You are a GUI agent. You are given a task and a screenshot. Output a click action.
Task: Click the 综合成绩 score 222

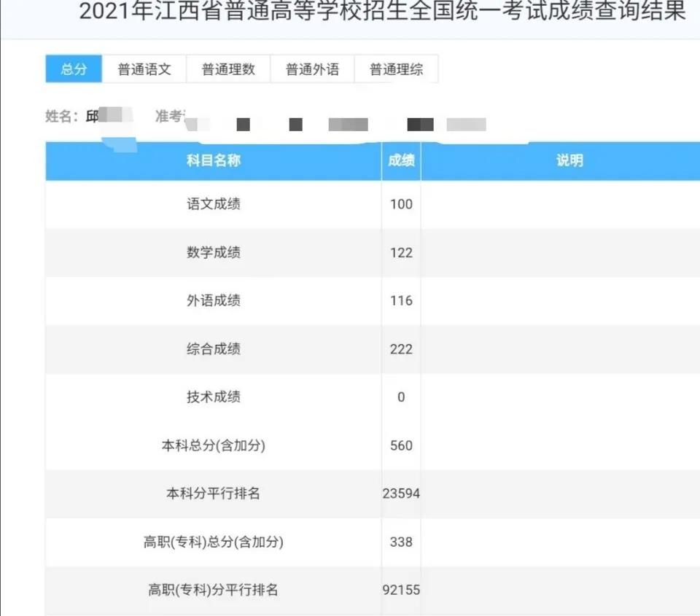click(400, 349)
